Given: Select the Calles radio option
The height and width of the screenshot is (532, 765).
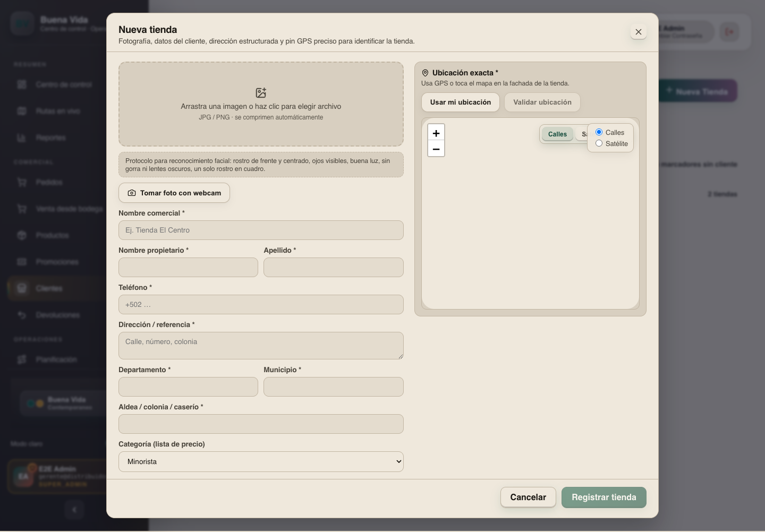Looking at the screenshot, I should pos(599,132).
